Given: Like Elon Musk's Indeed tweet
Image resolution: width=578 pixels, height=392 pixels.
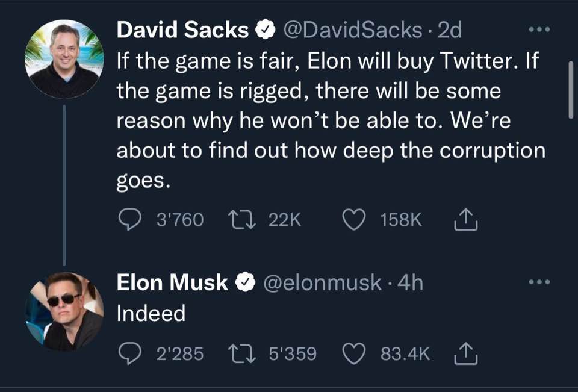Looking at the screenshot, I should tap(355, 354).
